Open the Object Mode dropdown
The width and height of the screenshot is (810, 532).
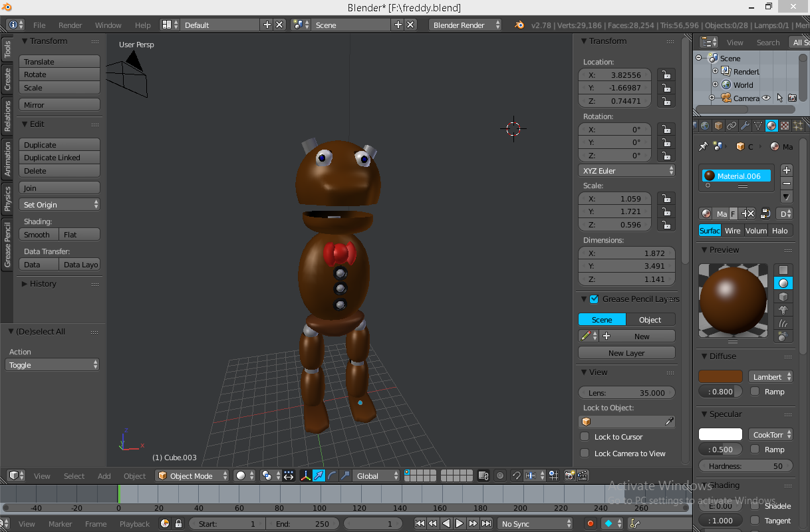tap(192, 475)
